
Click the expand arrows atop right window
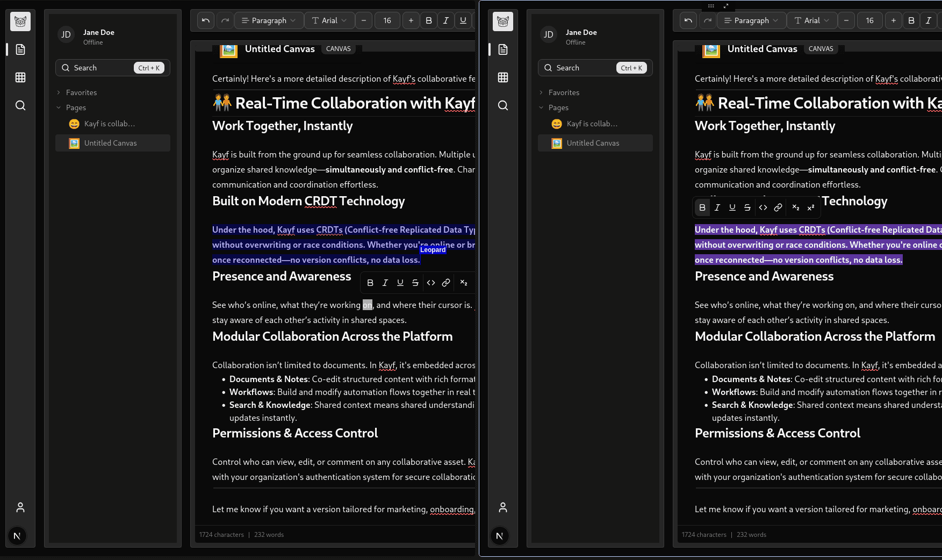(726, 6)
